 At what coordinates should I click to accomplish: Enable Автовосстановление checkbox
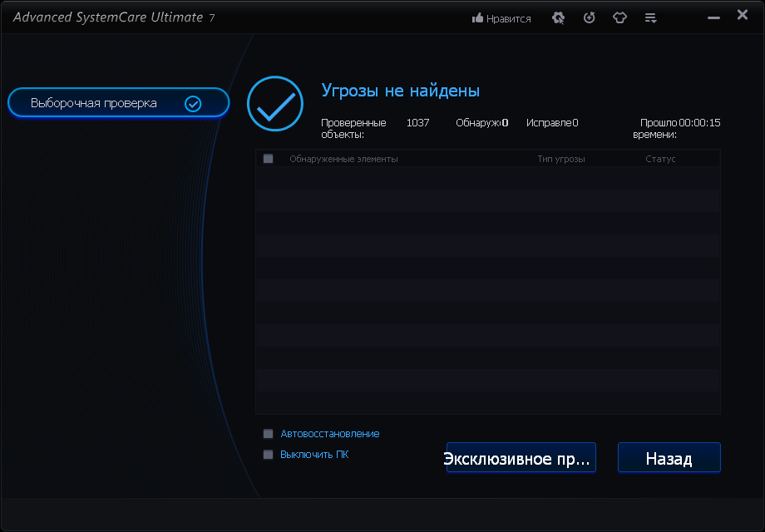268,434
